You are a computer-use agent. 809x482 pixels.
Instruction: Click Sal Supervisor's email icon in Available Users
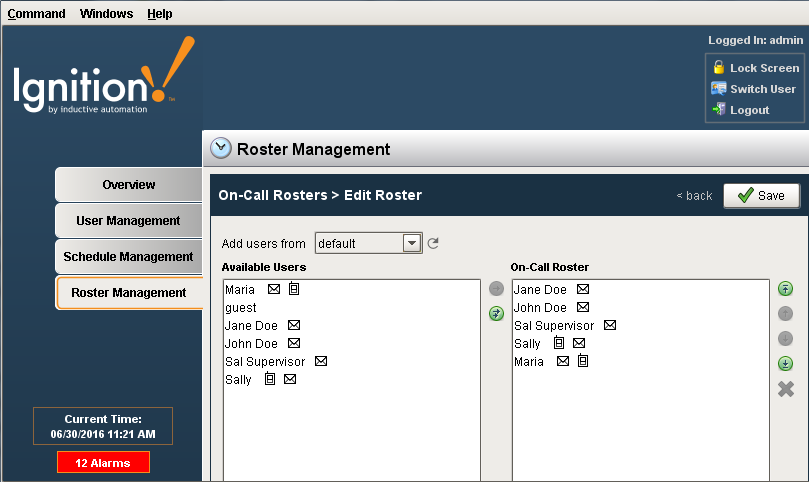pos(321,361)
